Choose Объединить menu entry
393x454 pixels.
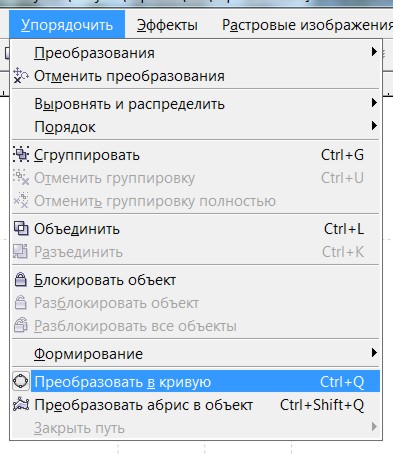tap(196, 229)
